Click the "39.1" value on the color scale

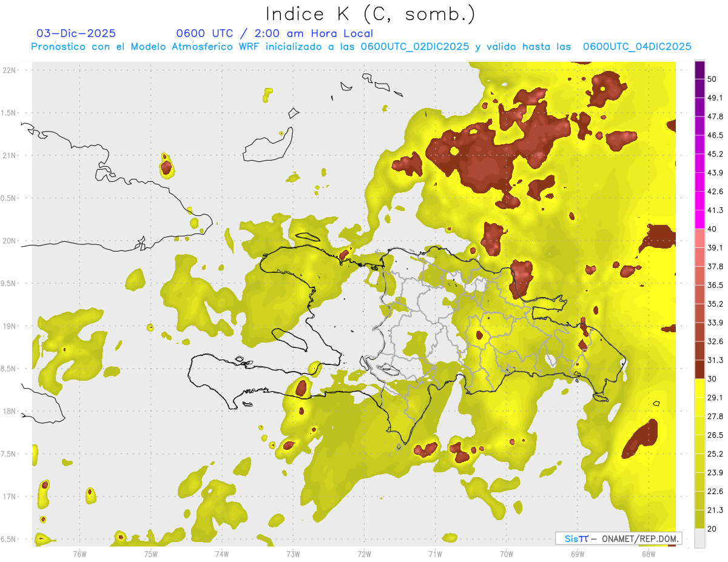coord(715,247)
